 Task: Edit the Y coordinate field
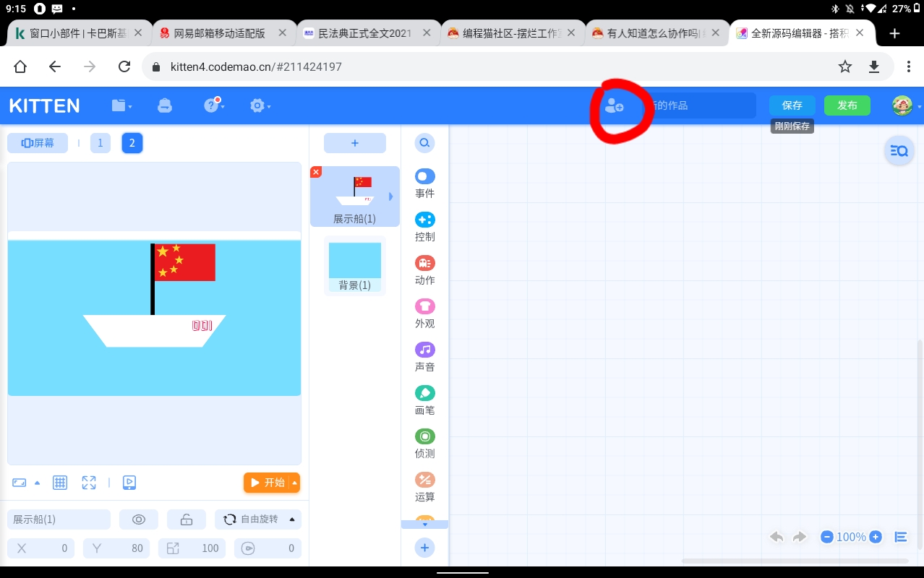point(116,548)
